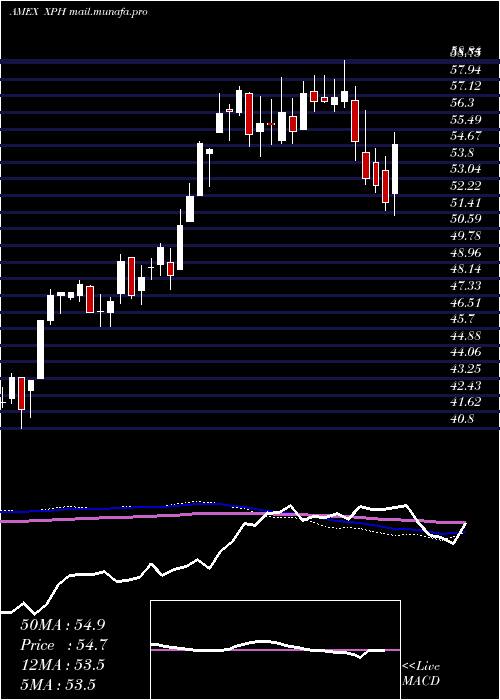Click the Live MACD label
The width and height of the screenshot is (500, 700).
pos(421,674)
